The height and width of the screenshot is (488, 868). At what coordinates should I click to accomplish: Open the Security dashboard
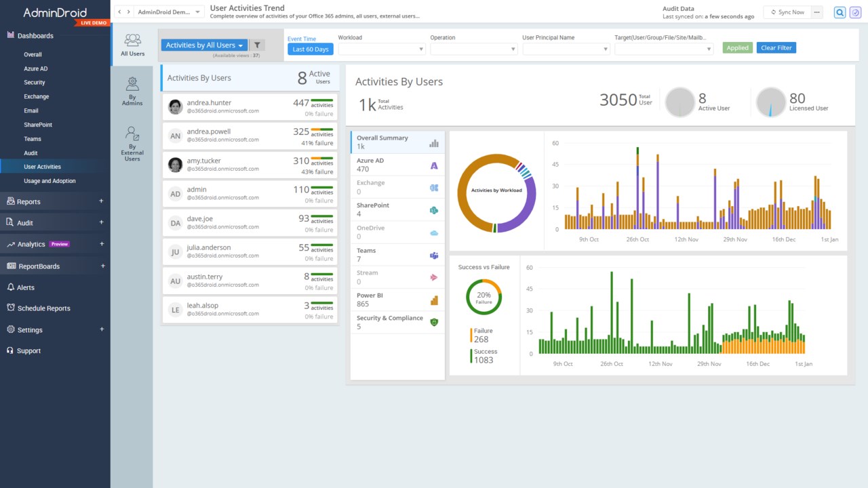35,83
